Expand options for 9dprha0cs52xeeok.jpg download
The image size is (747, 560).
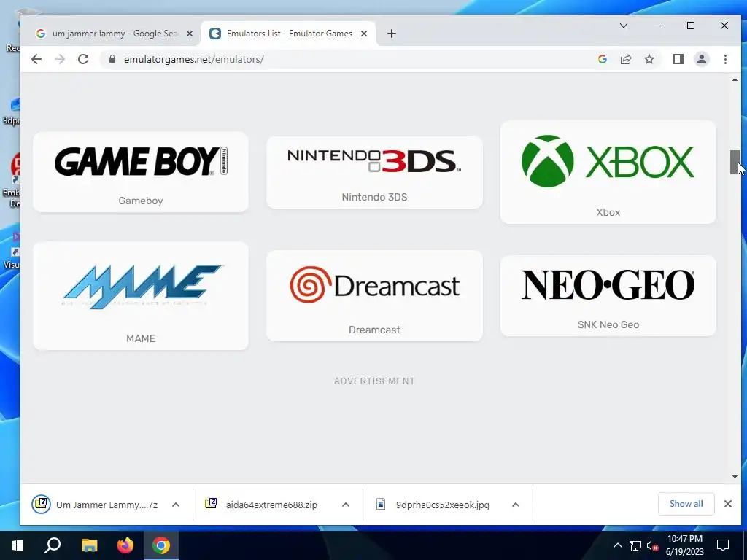pos(516,505)
